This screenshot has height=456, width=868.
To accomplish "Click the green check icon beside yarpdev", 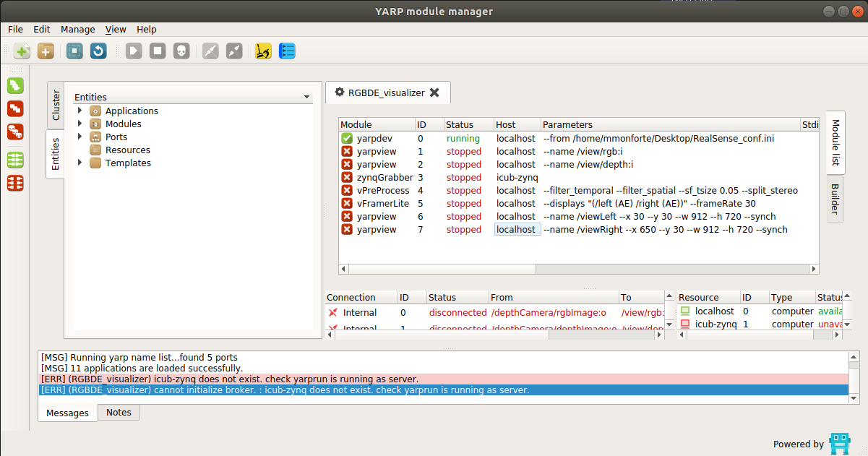I will [x=347, y=138].
